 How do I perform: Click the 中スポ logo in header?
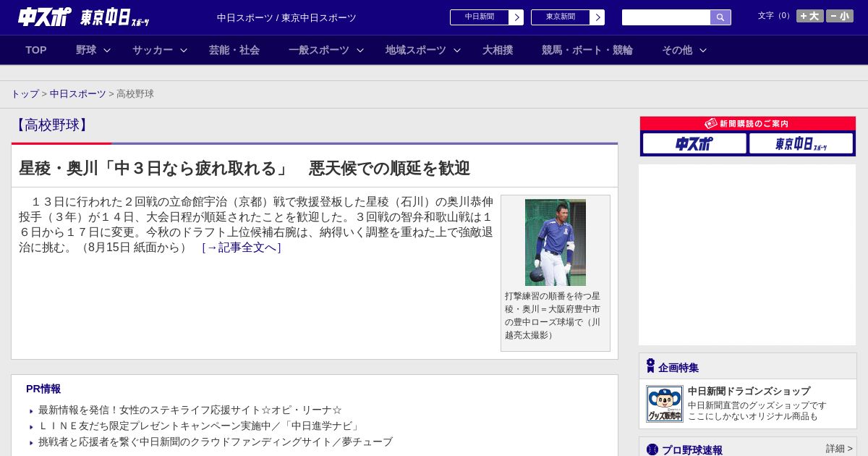[44, 17]
